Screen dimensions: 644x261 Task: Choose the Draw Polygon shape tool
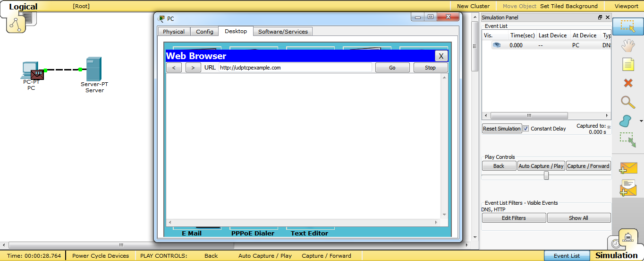626,121
